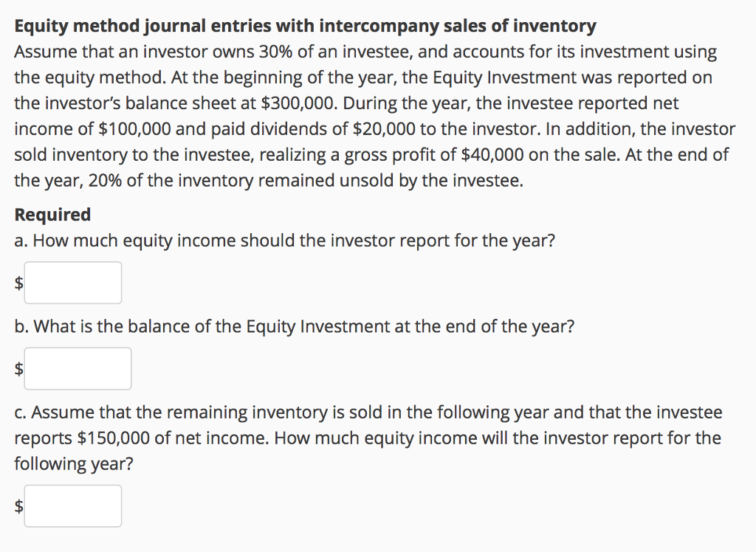Click question a prompt text
Screen dimensions: 756x552
pyautogui.click(x=283, y=240)
